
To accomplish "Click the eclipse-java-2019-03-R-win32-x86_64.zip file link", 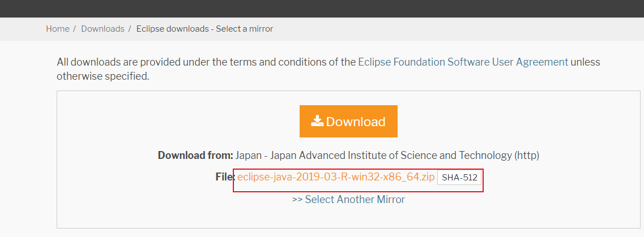I will point(336,177).
